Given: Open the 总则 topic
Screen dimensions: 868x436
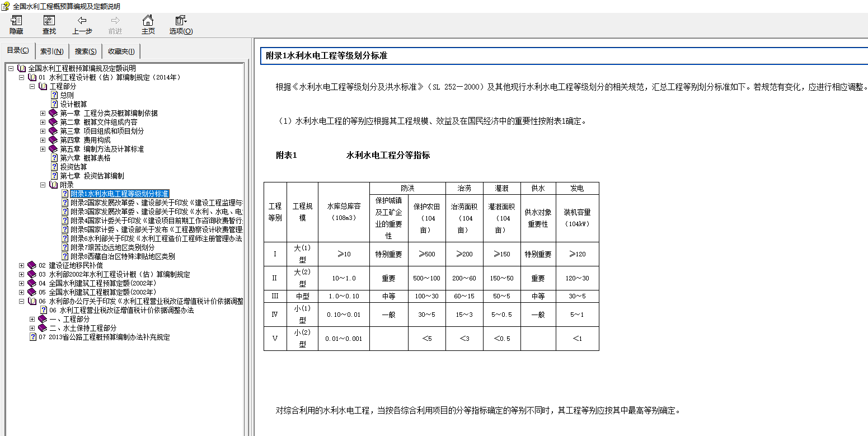Looking at the screenshot, I should (67, 95).
